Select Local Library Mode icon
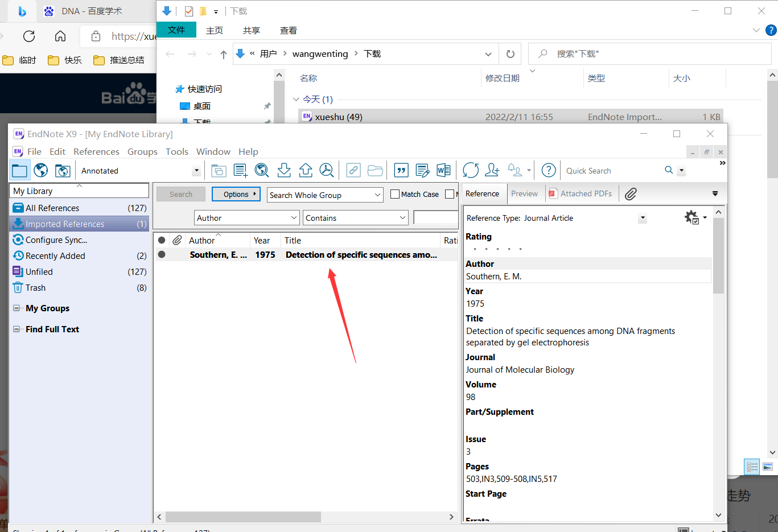The image size is (778, 532). point(19,170)
